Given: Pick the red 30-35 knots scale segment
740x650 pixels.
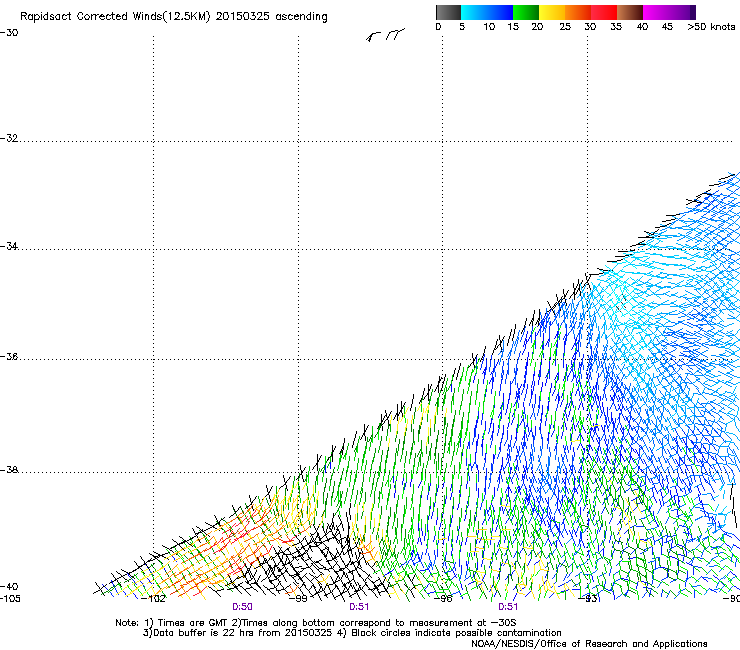Looking at the screenshot, I should 604,12.
